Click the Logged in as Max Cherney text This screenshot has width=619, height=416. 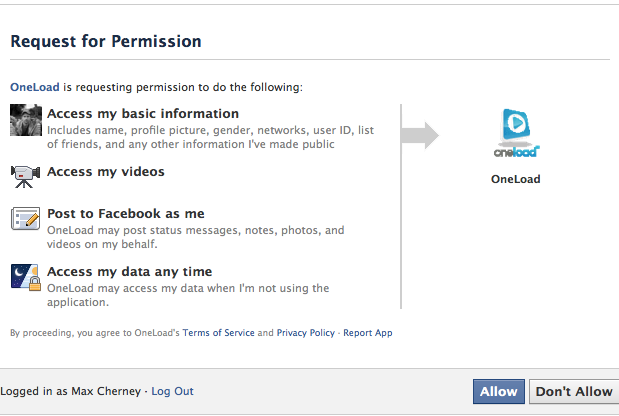(x=71, y=391)
